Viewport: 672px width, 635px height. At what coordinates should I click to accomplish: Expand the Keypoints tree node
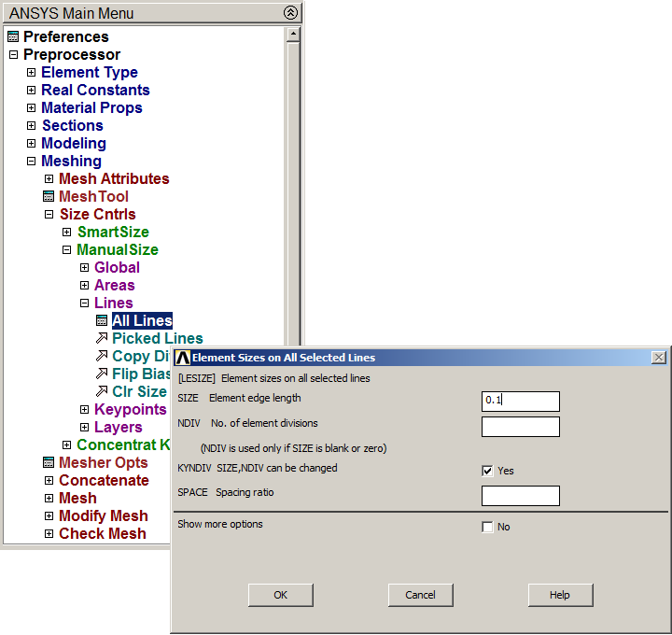point(84,410)
